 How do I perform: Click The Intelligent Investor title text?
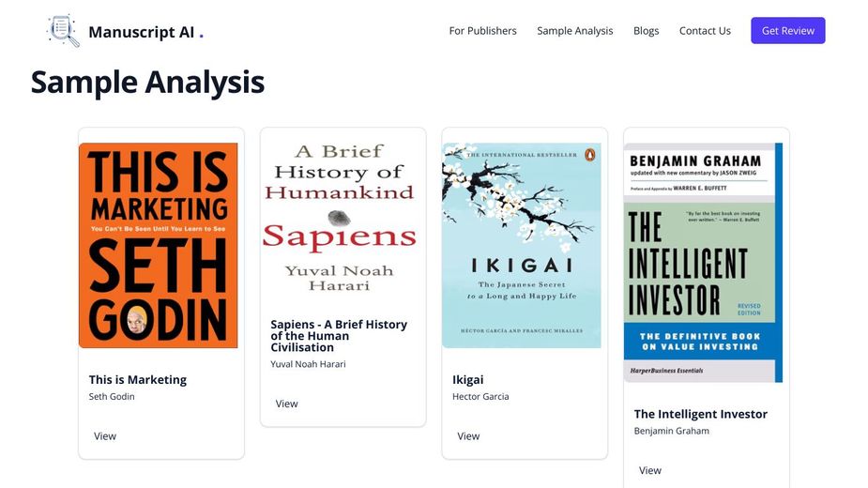[x=701, y=414]
